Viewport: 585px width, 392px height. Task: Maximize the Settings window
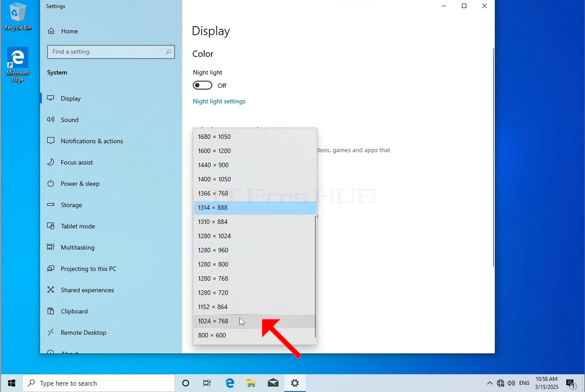464,6
